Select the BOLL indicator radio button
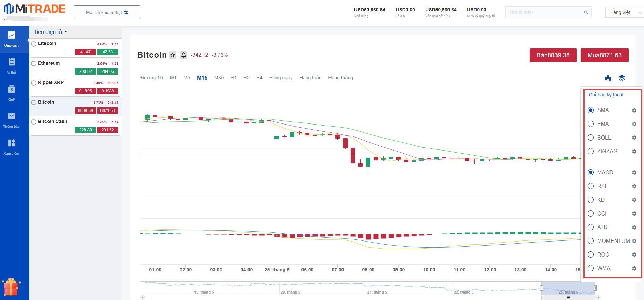Screen dimensions: 644x300 [591, 138]
